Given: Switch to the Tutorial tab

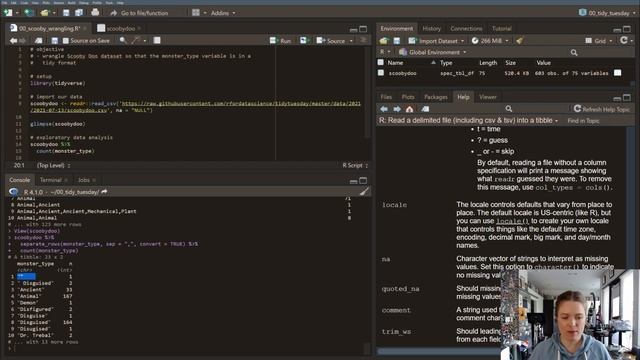Looking at the screenshot, I should click(502, 29).
